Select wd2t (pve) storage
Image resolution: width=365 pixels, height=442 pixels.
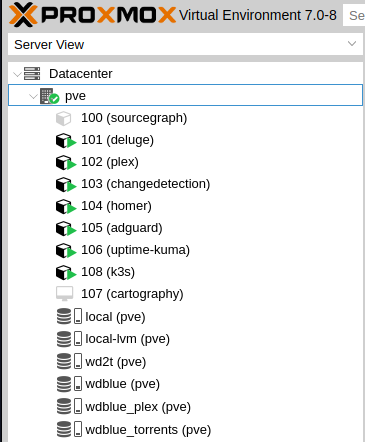point(116,362)
